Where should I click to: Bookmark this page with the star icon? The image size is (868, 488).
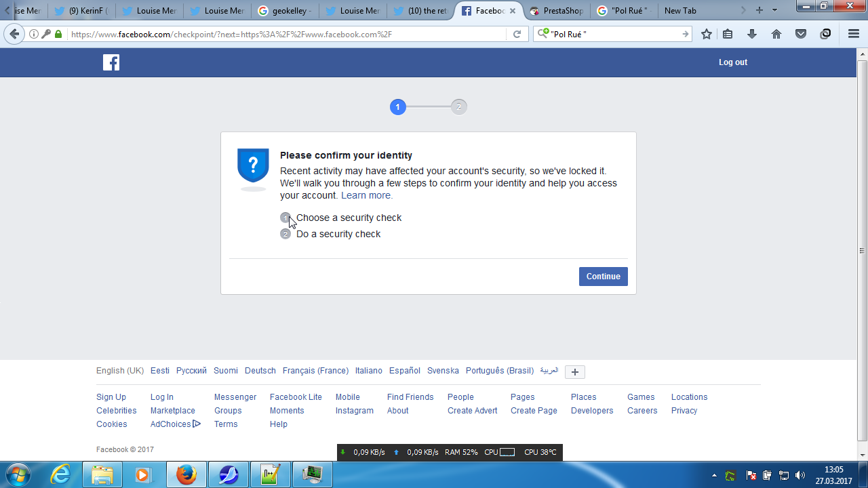[707, 34]
